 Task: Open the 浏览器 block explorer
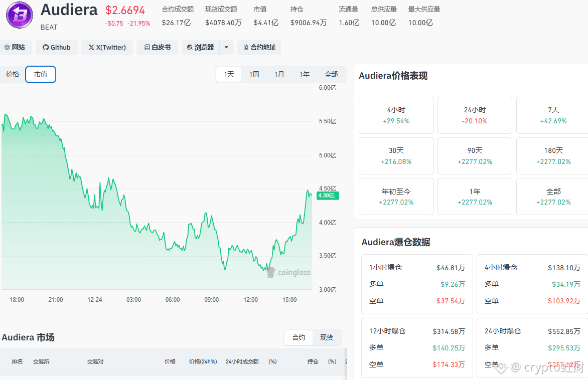(x=201, y=48)
